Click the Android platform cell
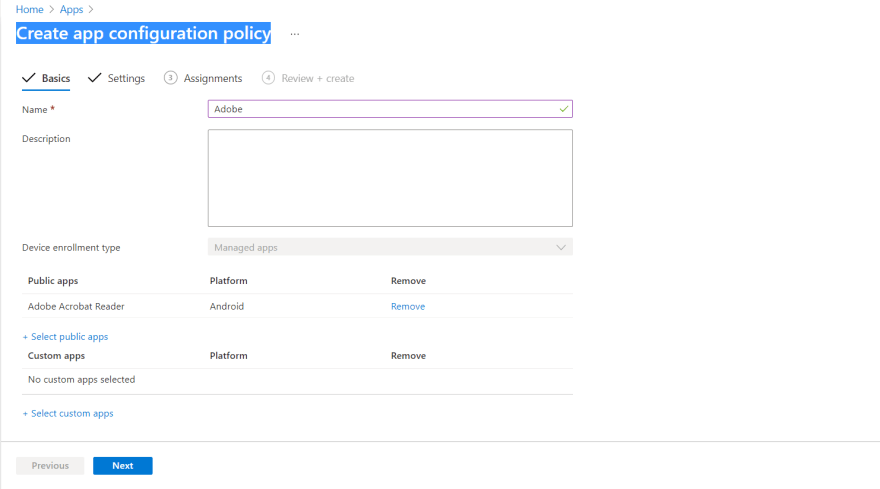880x489 pixels. click(227, 306)
